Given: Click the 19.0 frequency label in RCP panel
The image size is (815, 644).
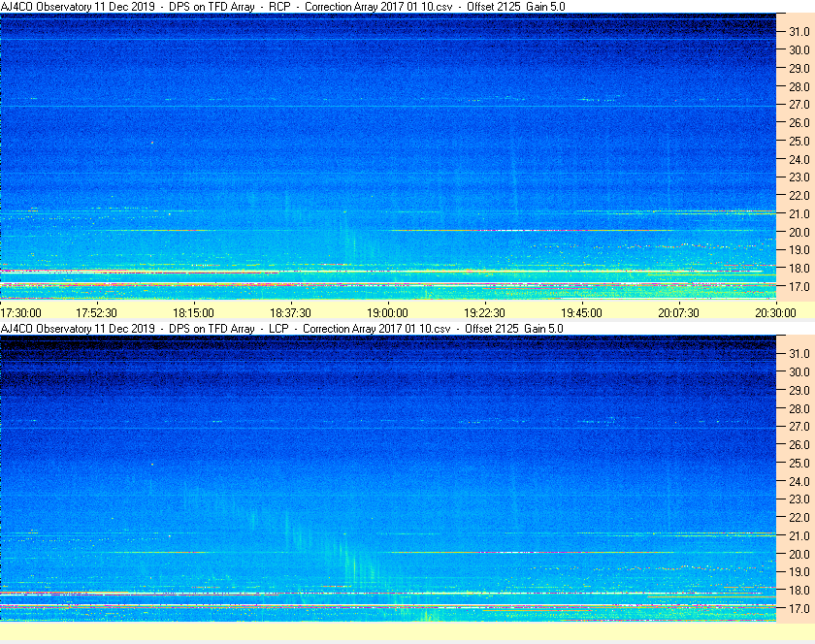Looking at the screenshot, I should 799,250.
